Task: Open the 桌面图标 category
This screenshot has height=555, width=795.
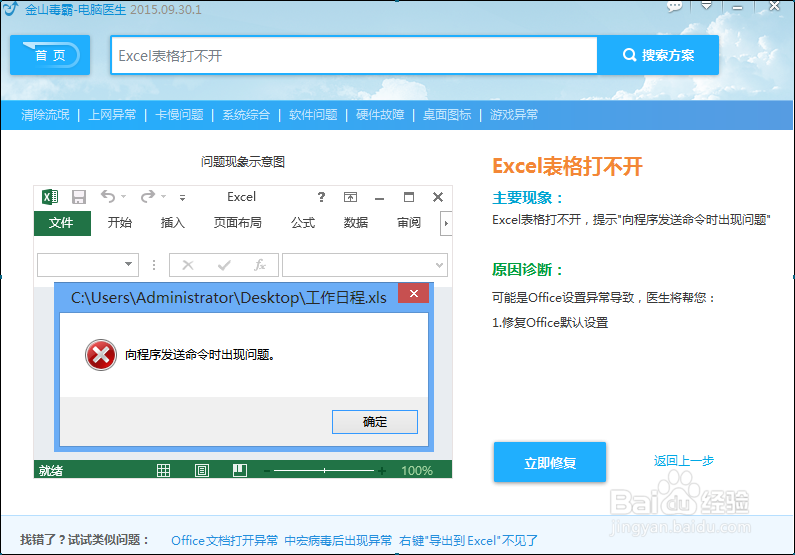Action: point(447,115)
